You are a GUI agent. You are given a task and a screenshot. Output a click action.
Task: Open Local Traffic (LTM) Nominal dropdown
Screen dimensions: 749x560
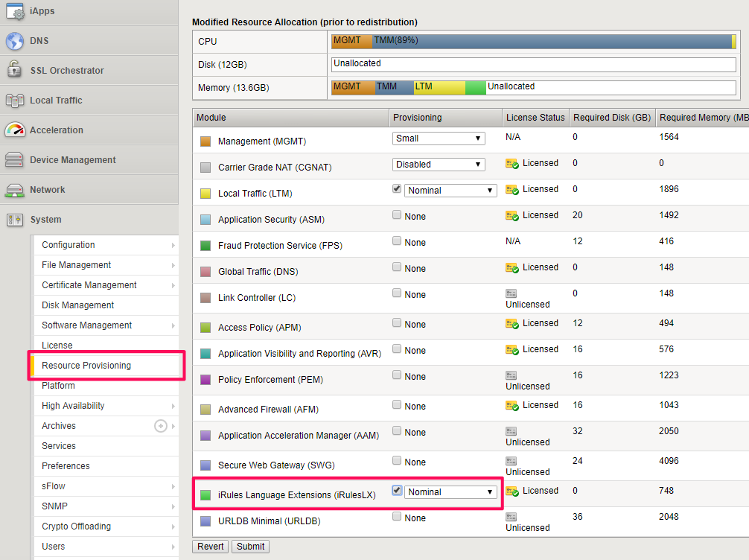(450, 191)
